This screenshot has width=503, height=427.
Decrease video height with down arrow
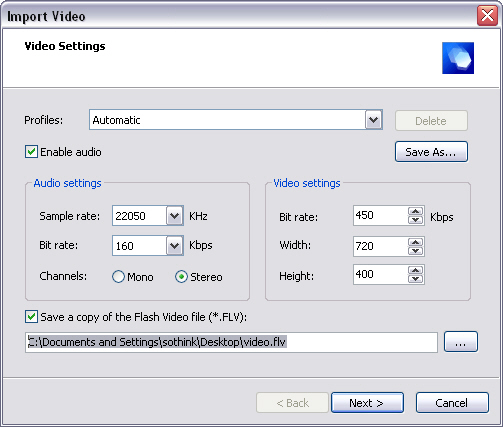pos(415,279)
